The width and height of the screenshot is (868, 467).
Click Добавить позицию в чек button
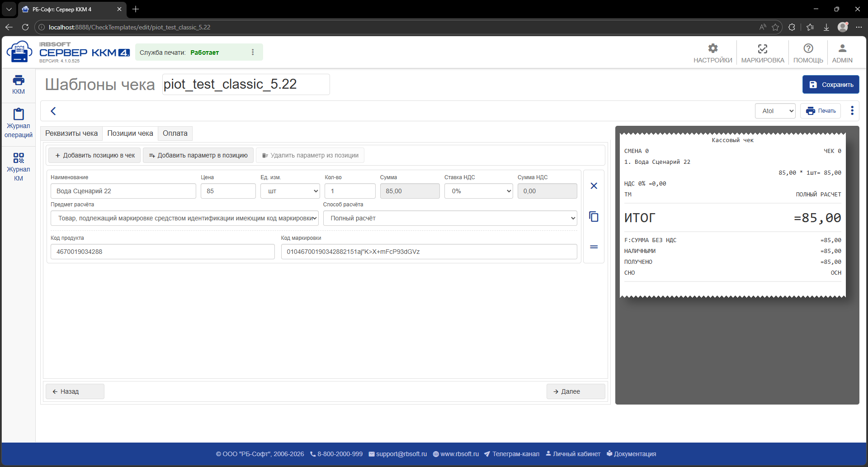[95, 155]
